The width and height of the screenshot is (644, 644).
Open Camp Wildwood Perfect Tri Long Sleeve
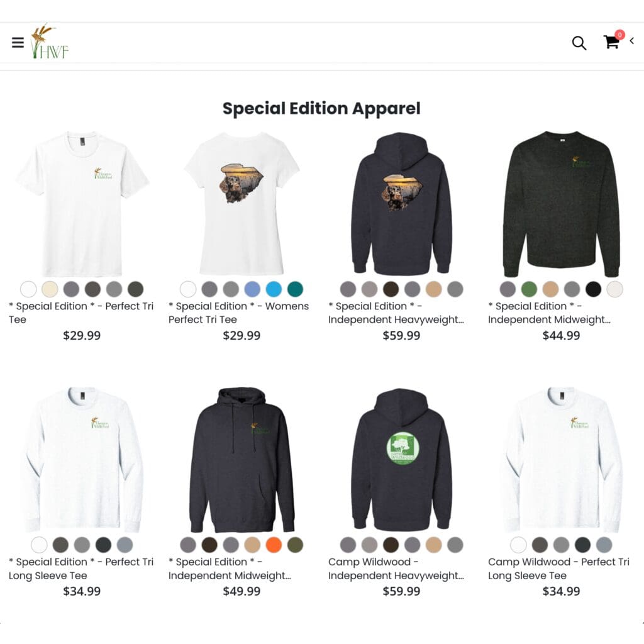click(558, 569)
